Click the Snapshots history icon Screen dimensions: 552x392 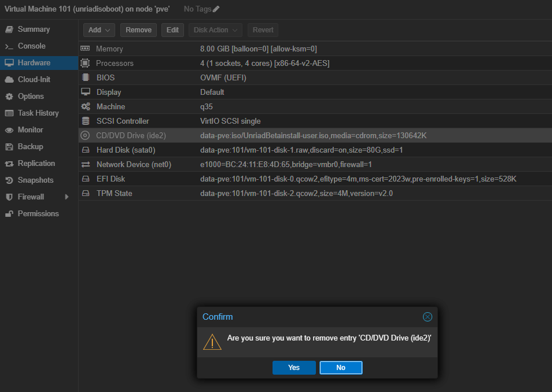(9, 180)
